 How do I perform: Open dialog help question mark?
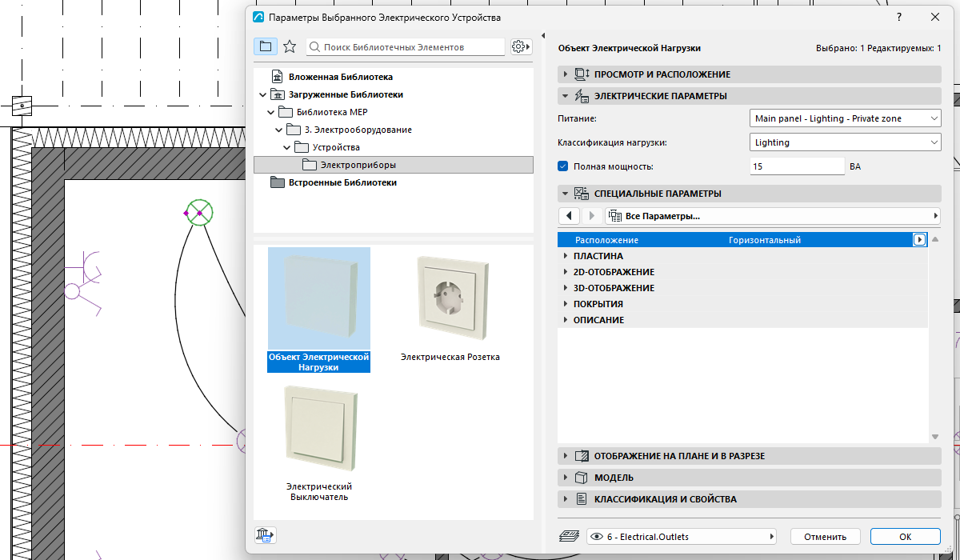899,17
